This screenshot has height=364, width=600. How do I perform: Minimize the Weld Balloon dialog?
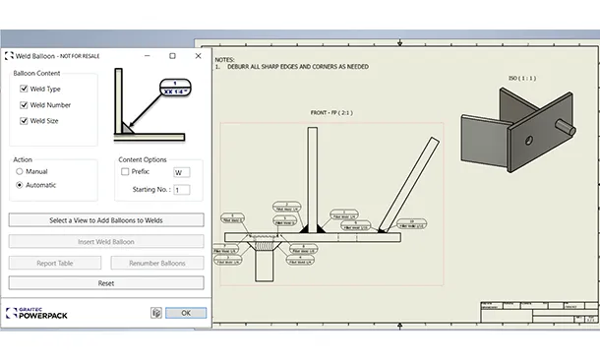pyautogui.click(x=147, y=56)
